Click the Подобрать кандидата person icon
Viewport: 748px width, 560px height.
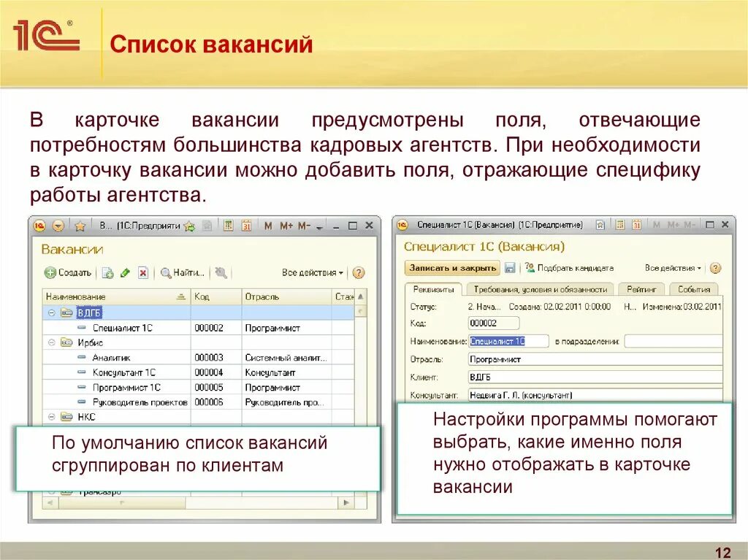tap(530, 268)
